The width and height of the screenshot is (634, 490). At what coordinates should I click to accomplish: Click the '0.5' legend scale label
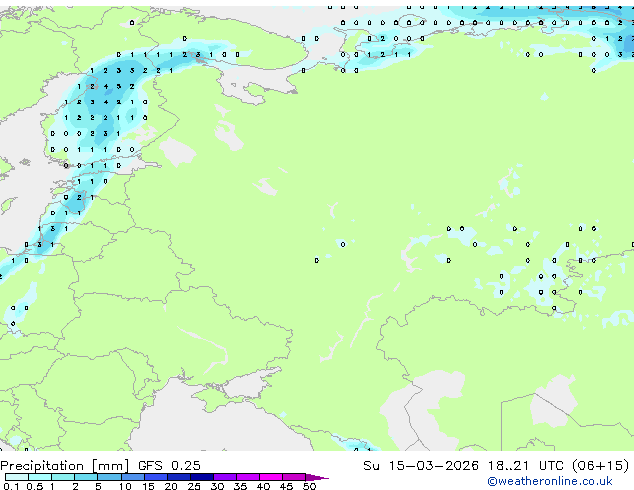(35, 486)
